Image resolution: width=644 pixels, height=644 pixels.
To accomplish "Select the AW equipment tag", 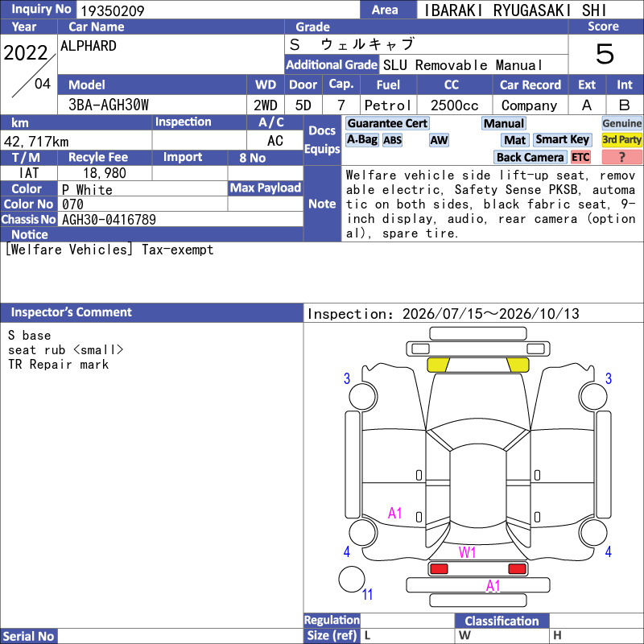I will pyautogui.click(x=439, y=140).
